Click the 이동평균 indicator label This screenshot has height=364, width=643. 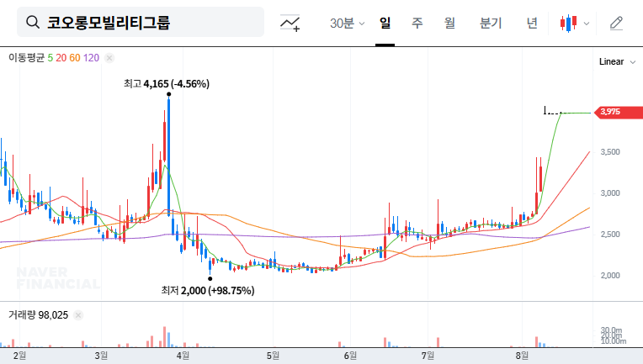tap(26, 58)
